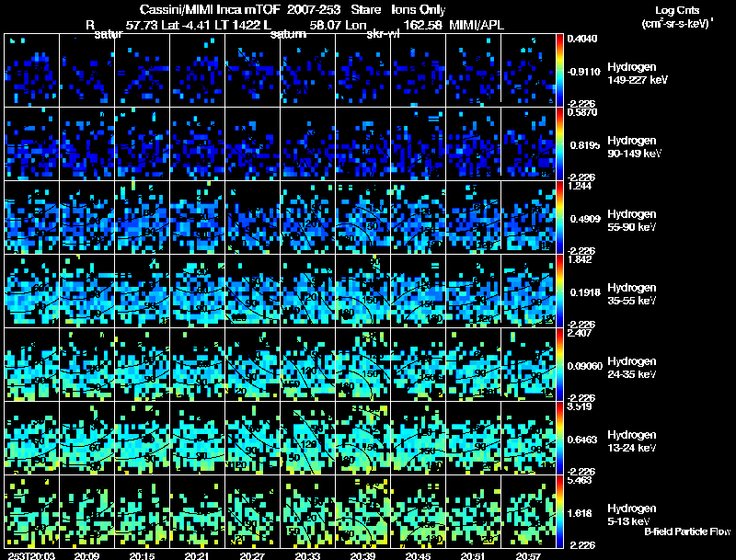Select the colorbar maximum value 1.244
Image resolution: width=736 pixels, height=560 pixels.
[x=580, y=186]
